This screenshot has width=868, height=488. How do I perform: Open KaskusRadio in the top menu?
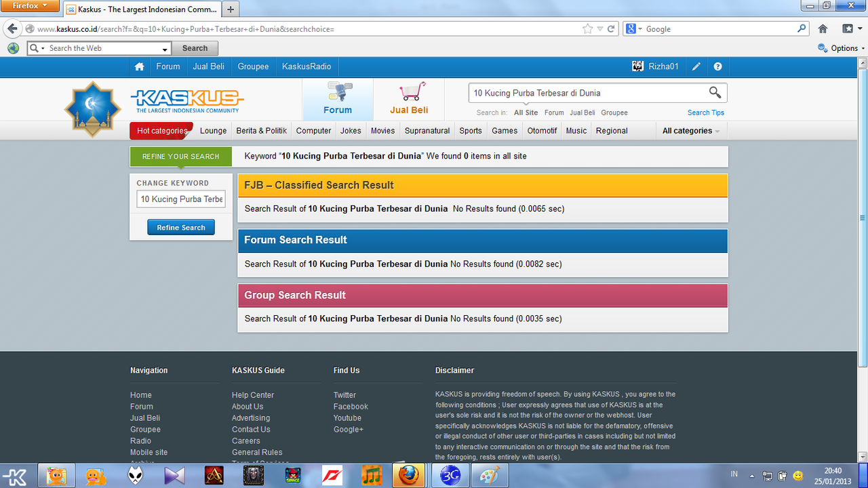coord(307,66)
